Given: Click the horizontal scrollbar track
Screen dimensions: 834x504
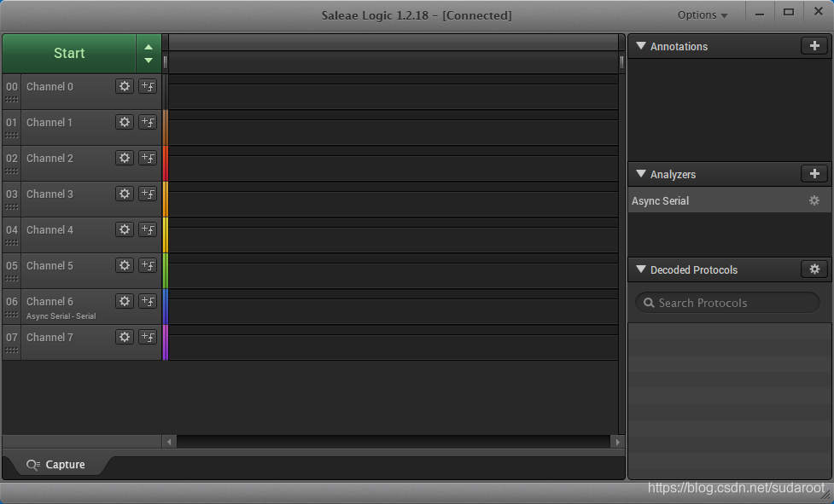Looking at the screenshot, I should [x=394, y=442].
